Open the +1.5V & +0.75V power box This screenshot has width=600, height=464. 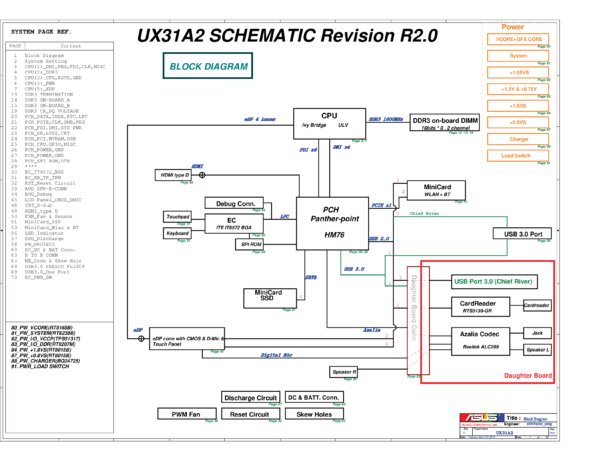(518, 89)
